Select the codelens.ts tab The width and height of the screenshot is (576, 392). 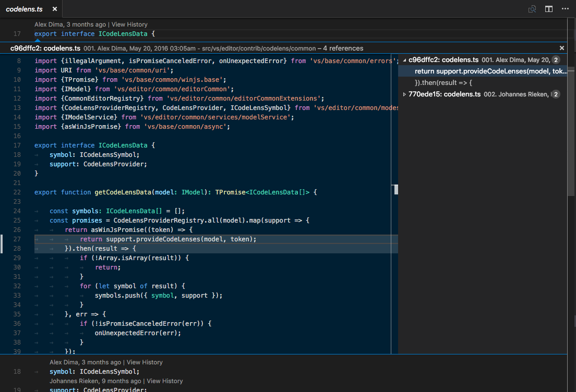25,9
